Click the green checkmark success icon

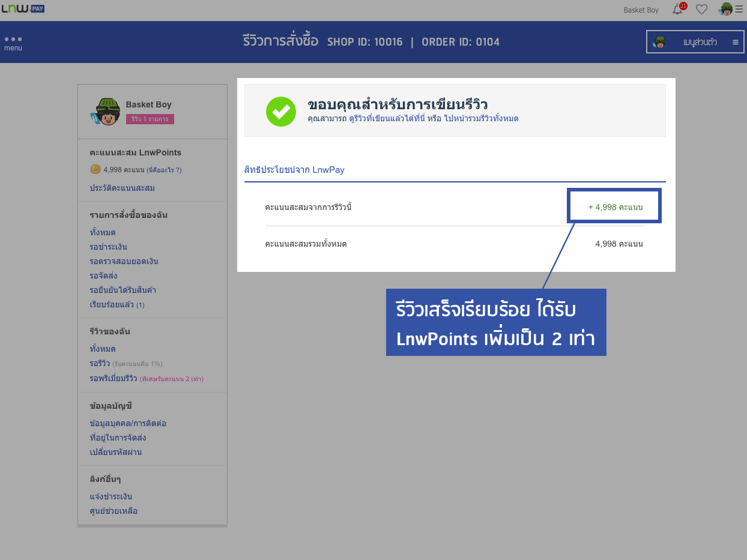click(x=281, y=112)
